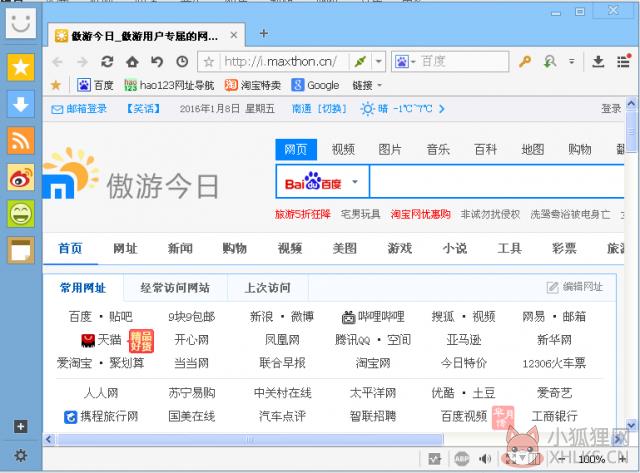Screen dimensions: 640x473
Task: Open the Google bookmark
Action: (316, 85)
